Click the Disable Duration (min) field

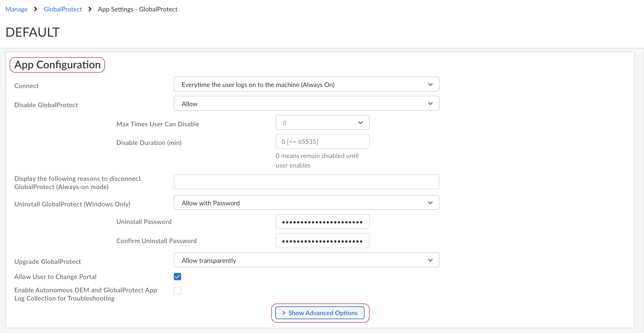[322, 142]
